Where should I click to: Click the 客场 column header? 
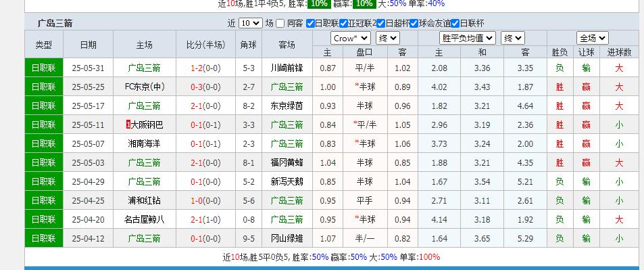click(287, 45)
